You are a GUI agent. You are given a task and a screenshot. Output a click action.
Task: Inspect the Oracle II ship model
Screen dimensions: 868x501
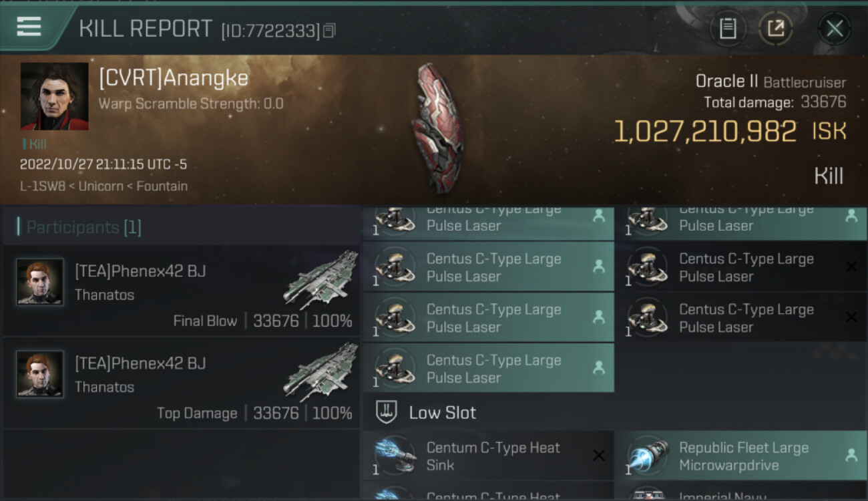pos(438,128)
